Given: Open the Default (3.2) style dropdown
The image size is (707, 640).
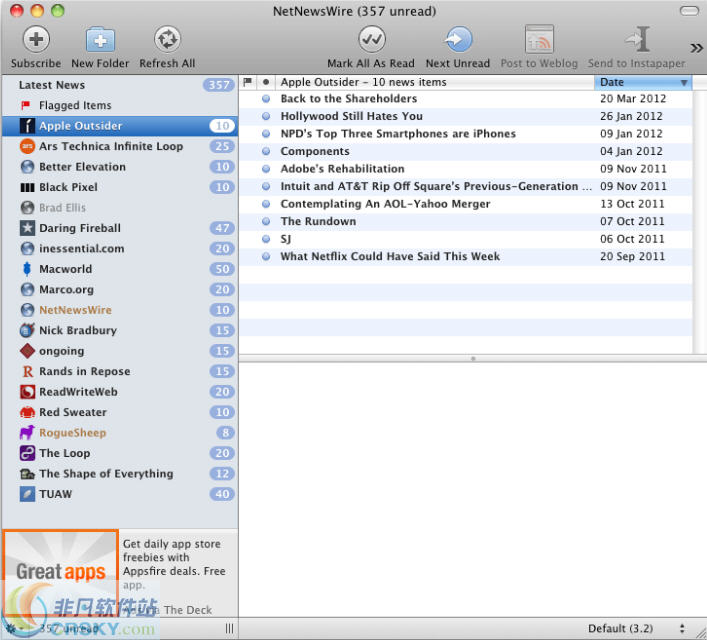Looking at the screenshot, I should point(637,629).
